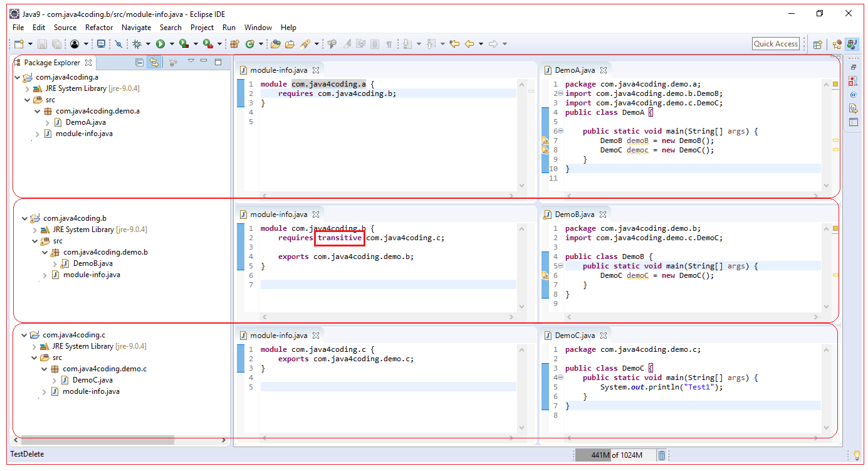Expand the DemoA.java tree node
The image size is (868, 471).
47,122
